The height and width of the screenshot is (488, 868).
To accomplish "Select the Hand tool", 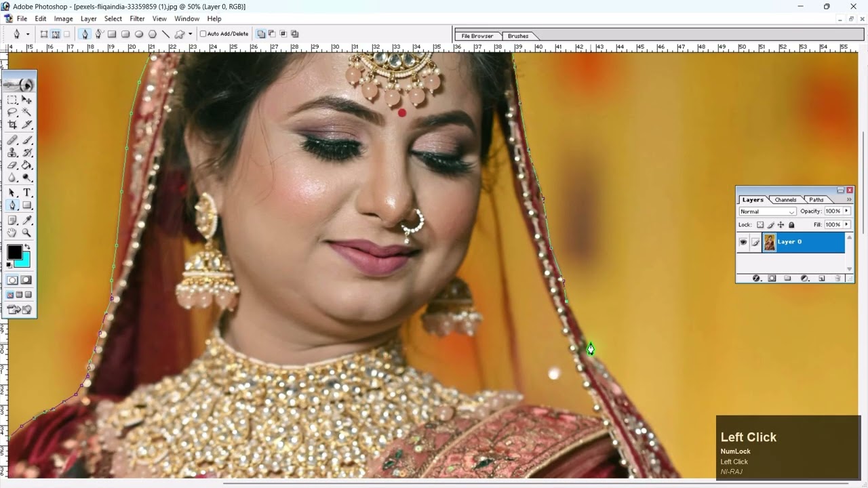I will point(12,232).
